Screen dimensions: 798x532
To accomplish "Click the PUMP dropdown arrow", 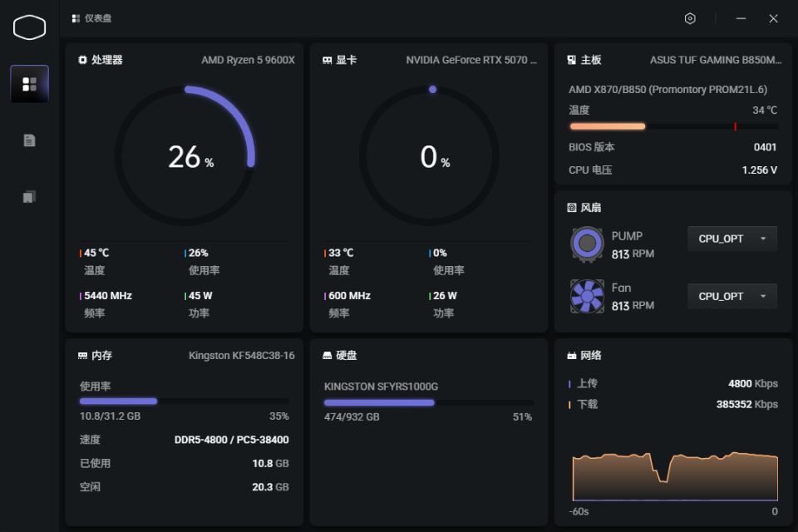I will coord(763,239).
